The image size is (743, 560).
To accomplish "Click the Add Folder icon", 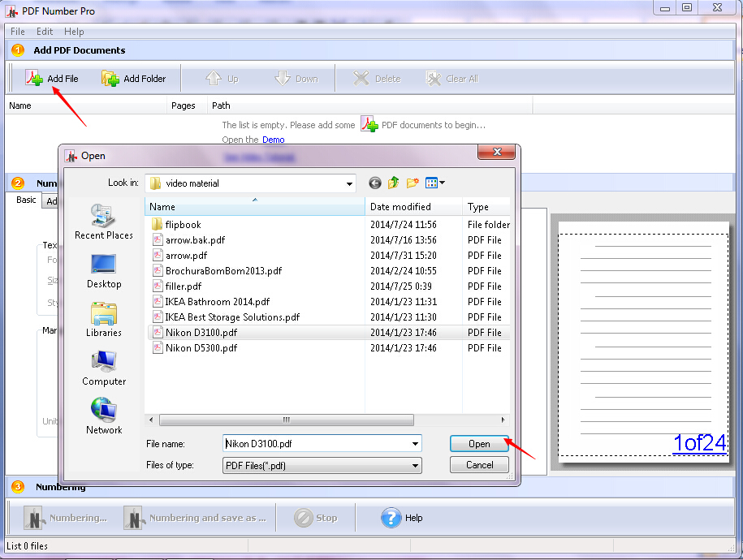I will pyautogui.click(x=109, y=78).
